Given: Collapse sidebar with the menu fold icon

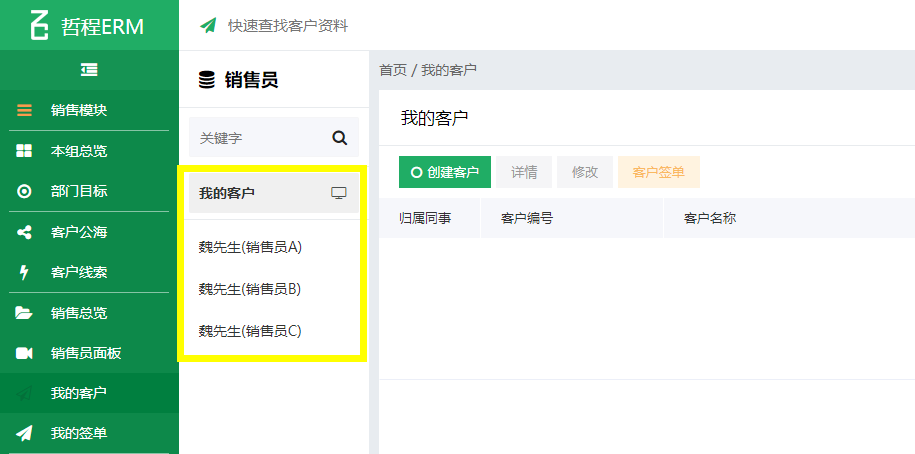Looking at the screenshot, I should coord(89,70).
